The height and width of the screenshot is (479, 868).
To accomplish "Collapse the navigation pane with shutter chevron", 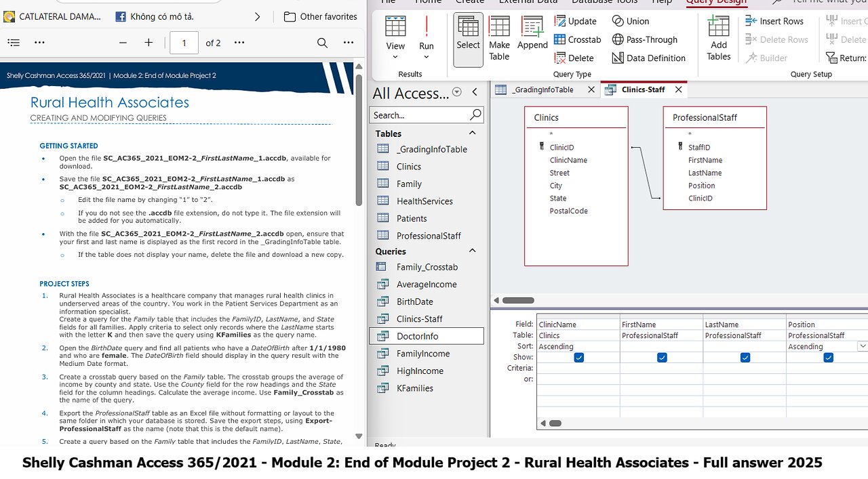I will click(x=475, y=92).
